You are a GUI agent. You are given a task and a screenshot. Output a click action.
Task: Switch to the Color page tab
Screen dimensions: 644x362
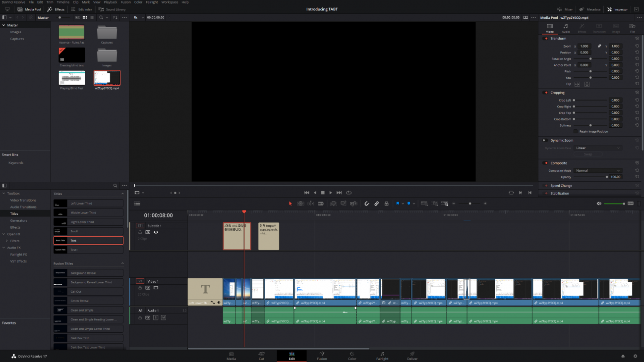(x=352, y=356)
